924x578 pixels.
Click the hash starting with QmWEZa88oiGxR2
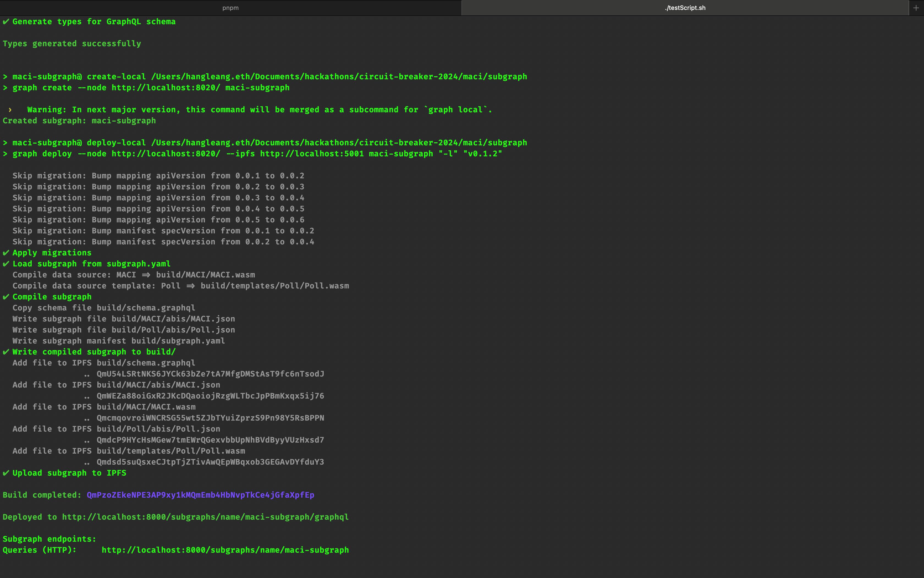(210, 396)
